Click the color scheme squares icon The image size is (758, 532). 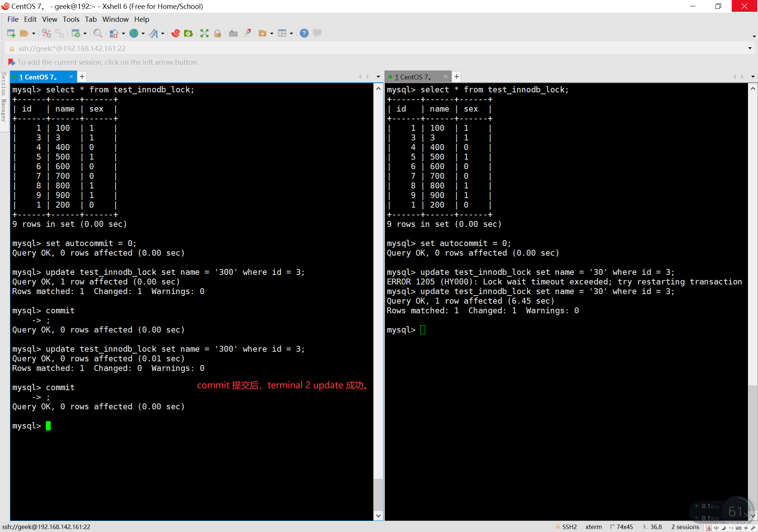pyautogui.click(x=114, y=33)
